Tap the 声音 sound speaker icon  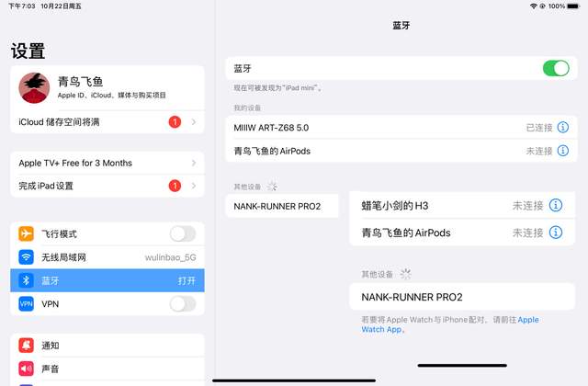(x=27, y=369)
